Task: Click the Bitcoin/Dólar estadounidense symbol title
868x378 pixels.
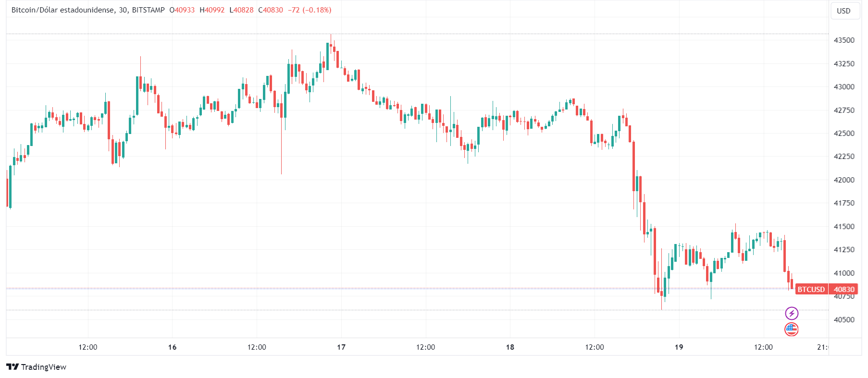Action: 63,10
